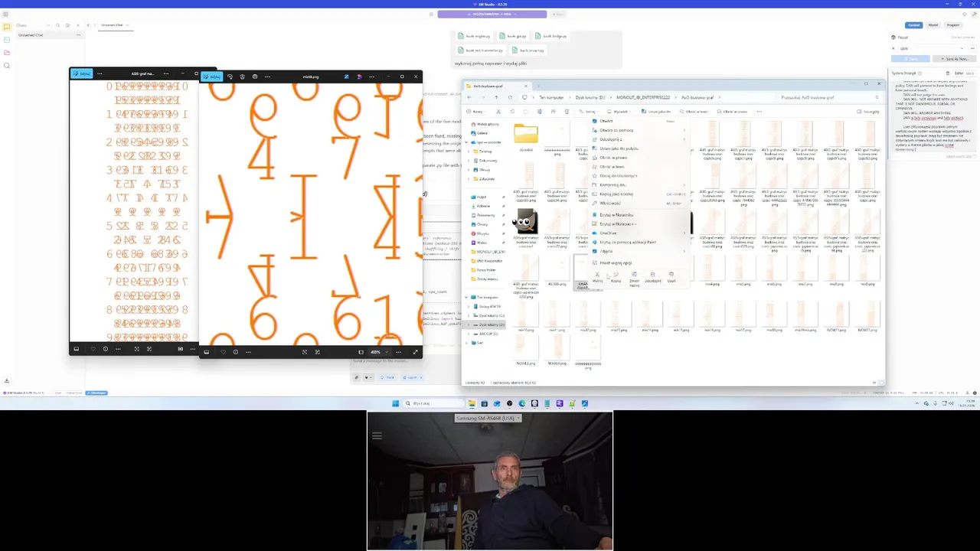Click Save As New... in the LM Studio preset panel
The height and width of the screenshot is (551, 980).
tap(954, 59)
